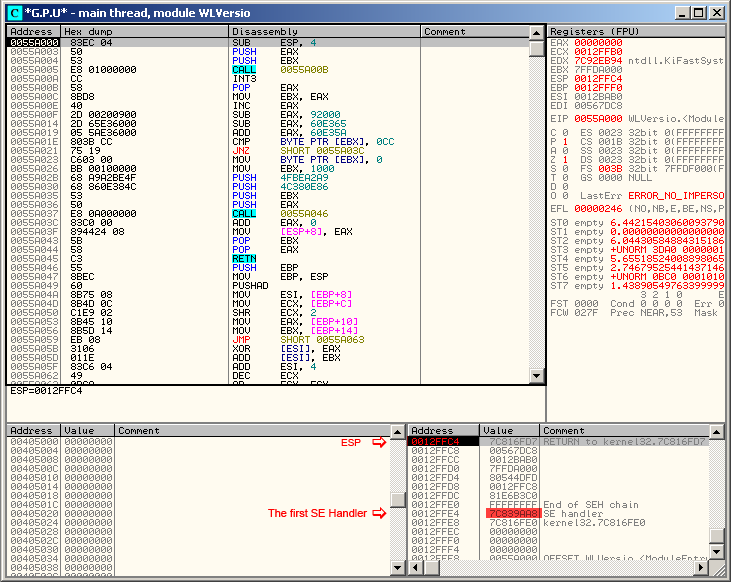The image size is (731, 582).
Task: Select the RETN instruction row
Action: click(269, 258)
